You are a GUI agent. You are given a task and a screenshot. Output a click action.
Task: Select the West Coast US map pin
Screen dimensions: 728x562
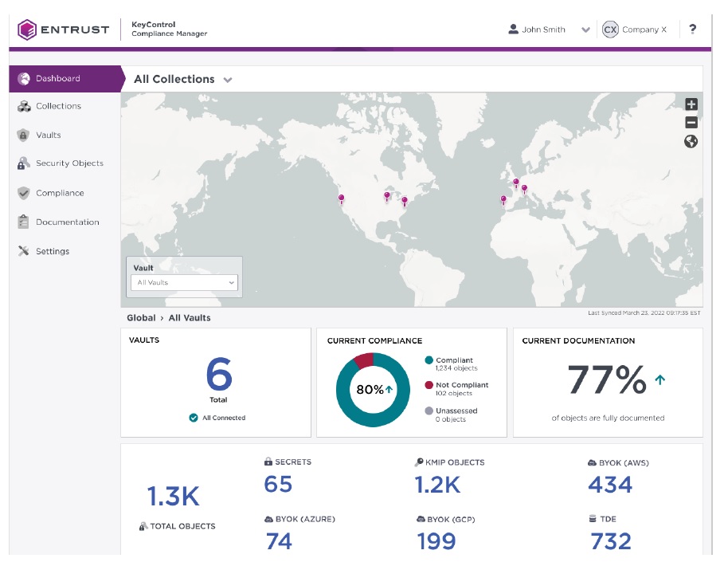point(341,199)
